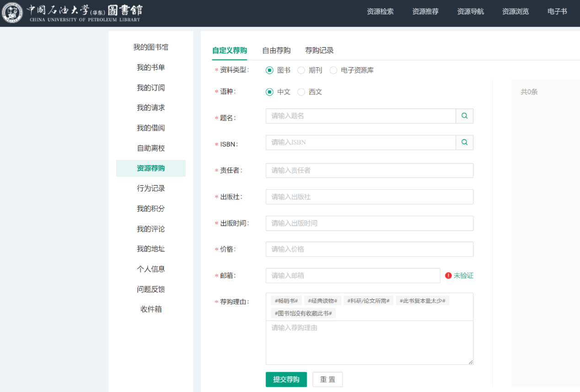Go to 我的借阅 in the sidebar

[150, 128]
